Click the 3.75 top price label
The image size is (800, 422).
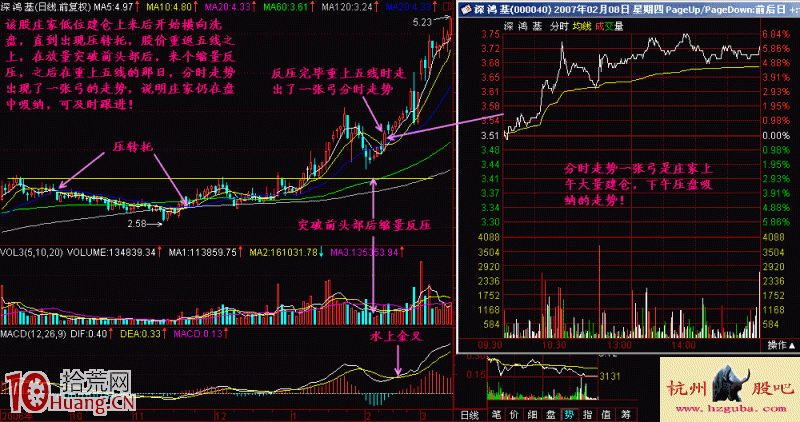pyautogui.click(x=490, y=34)
